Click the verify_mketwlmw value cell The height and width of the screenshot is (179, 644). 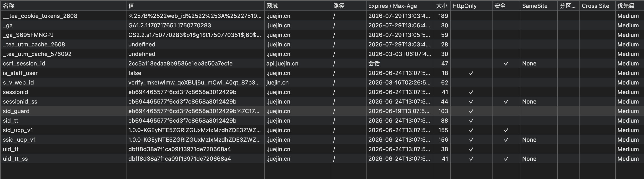tap(195, 83)
